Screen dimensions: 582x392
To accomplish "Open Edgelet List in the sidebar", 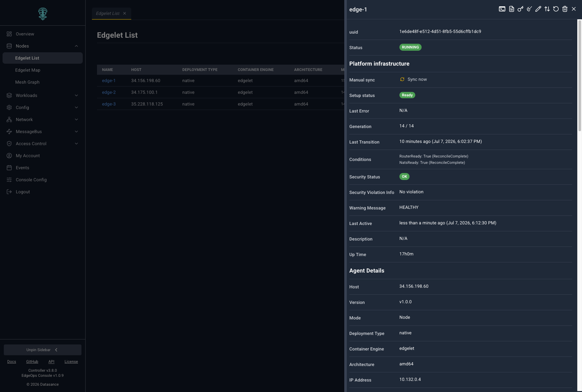I will coord(42,58).
